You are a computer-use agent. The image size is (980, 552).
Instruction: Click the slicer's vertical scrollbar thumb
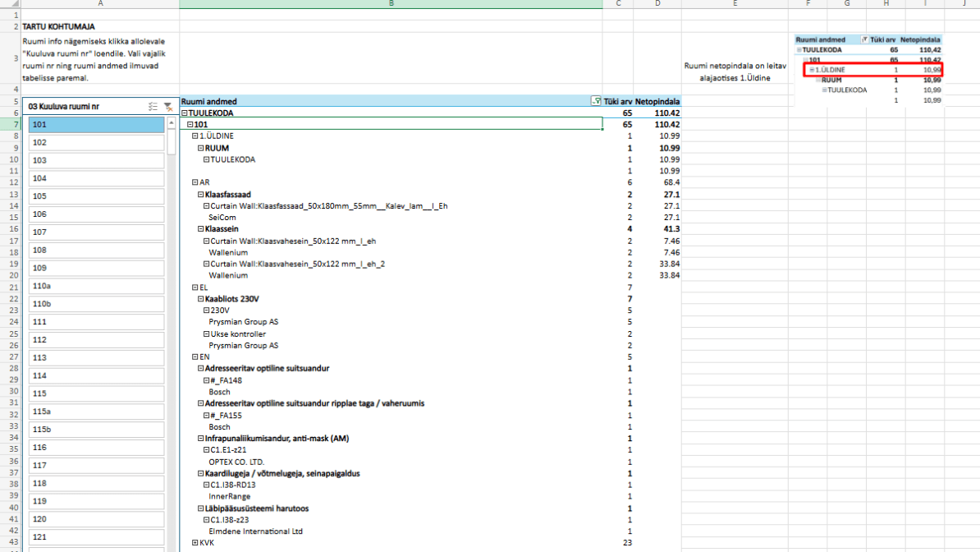click(x=172, y=141)
